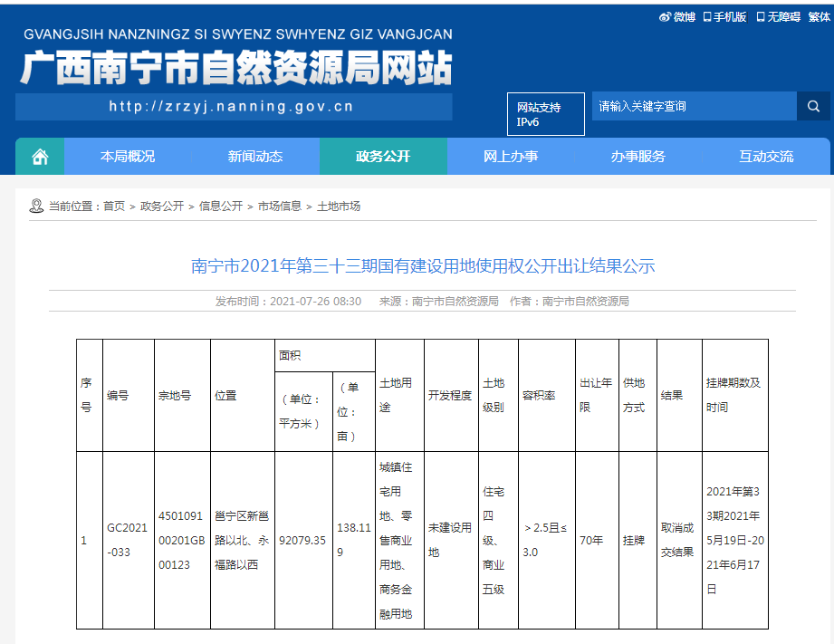Go to the 网上办事 tab
The height and width of the screenshot is (644, 834).
[x=511, y=157]
